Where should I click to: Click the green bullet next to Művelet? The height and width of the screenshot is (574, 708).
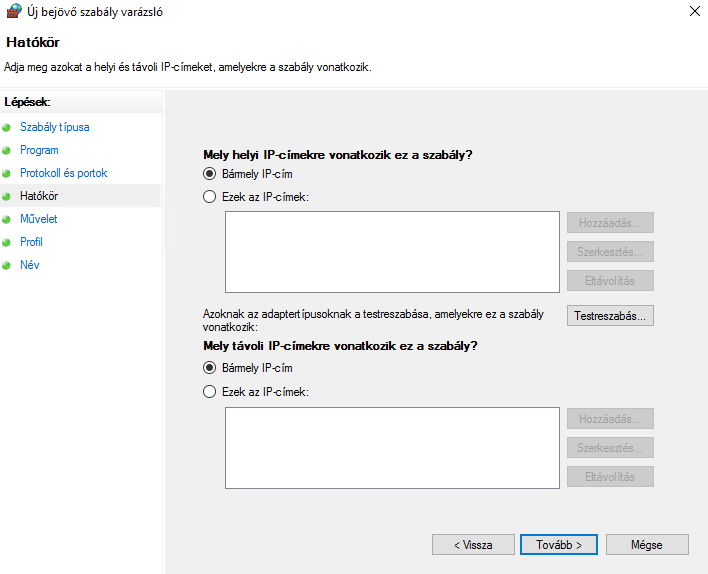pos(7,220)
